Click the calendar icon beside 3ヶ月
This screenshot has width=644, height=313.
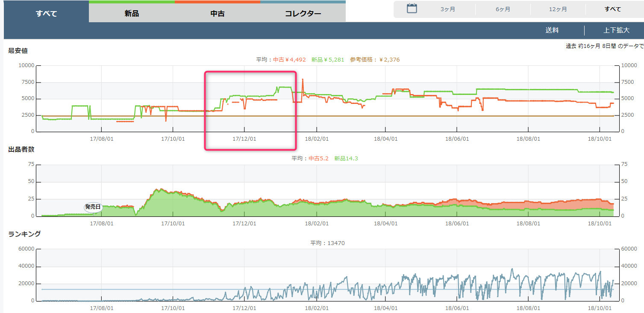coord(412,9)
